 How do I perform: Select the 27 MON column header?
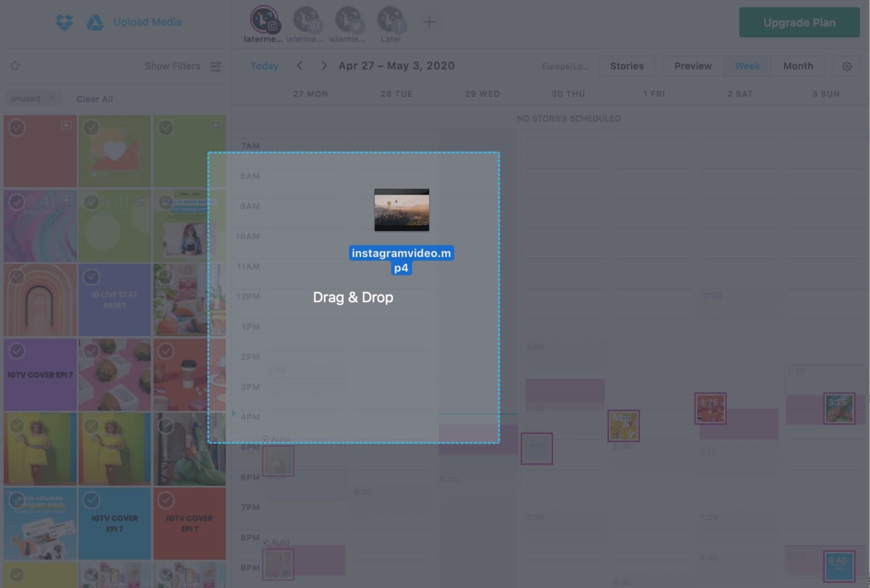[310, 94]
